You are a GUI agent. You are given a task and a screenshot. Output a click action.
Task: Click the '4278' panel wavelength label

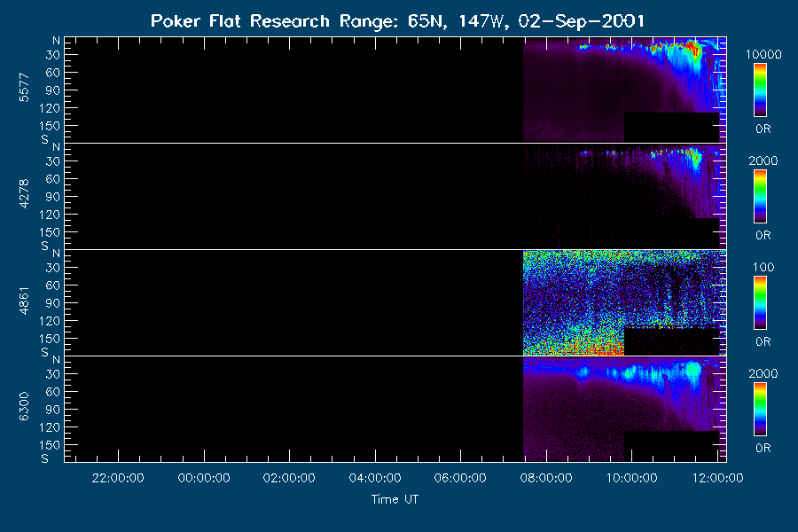tap(24, 194)
